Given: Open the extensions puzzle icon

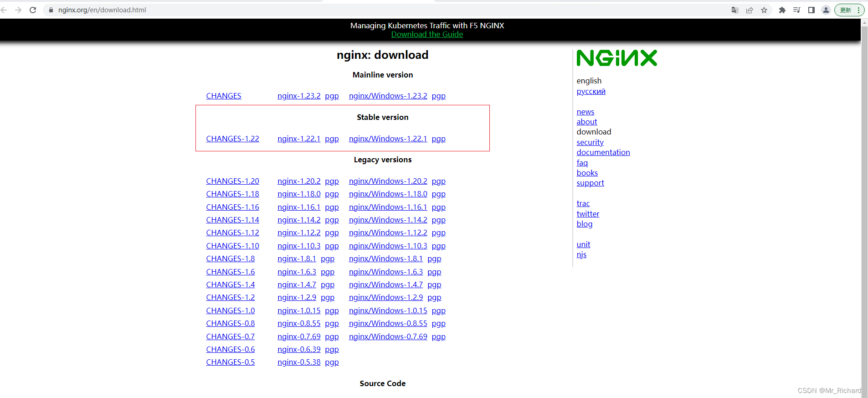Looking at the screenshot, I should (782, 10).
